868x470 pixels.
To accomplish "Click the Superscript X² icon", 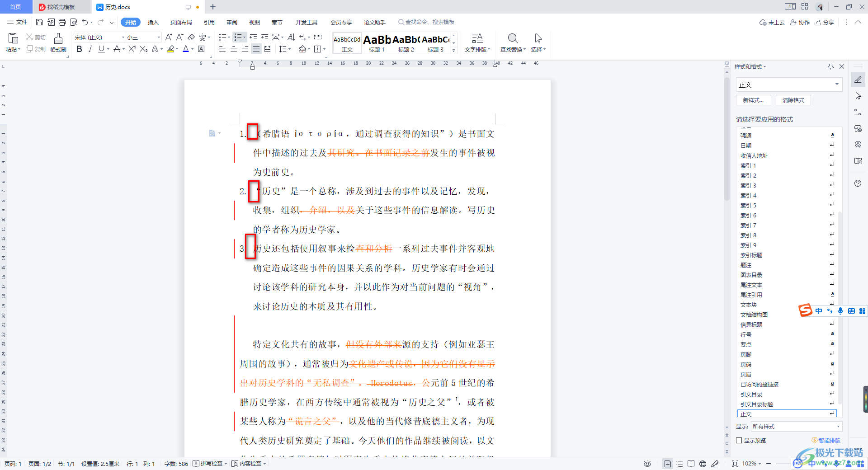I will [132, 49].
